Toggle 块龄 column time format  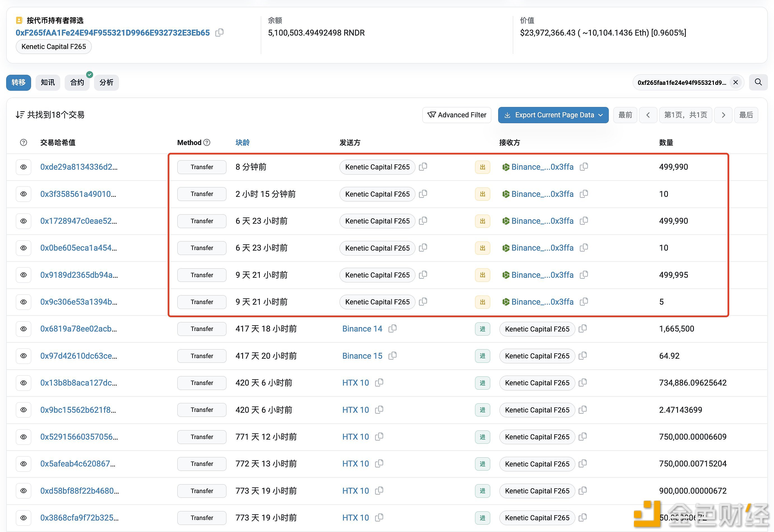[x=242, y=142]
